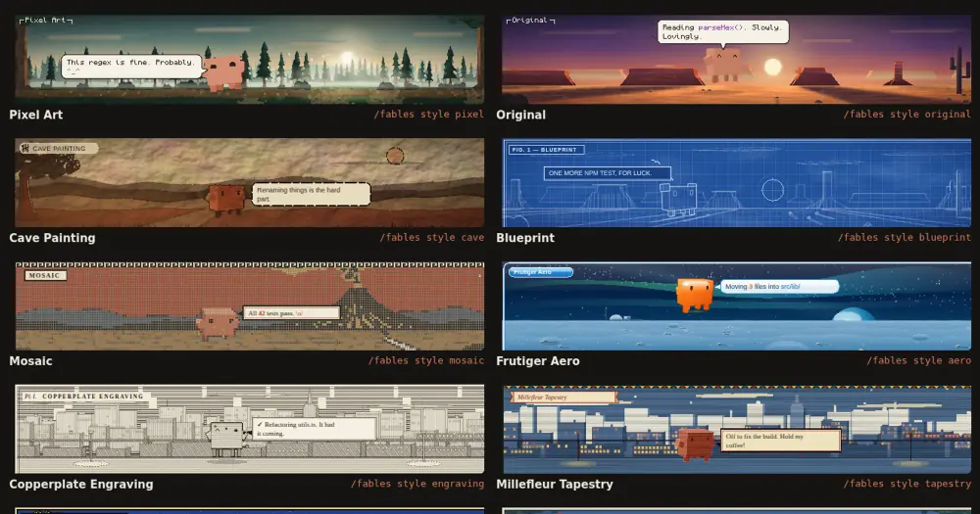Open the Mosaic volcano preview
The image size is (980, 514).
[x=249, y=305]
